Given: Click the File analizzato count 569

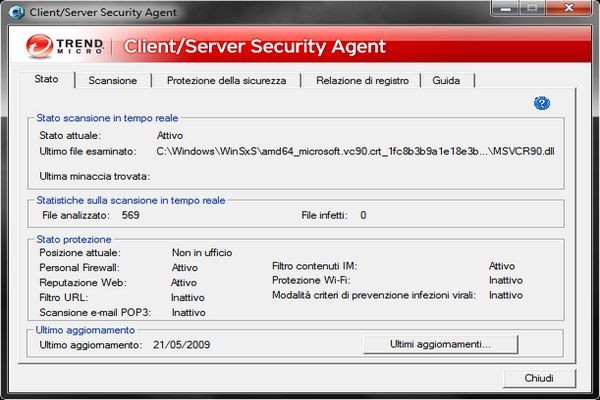Looking at the screenshot, I should (130, 214).
